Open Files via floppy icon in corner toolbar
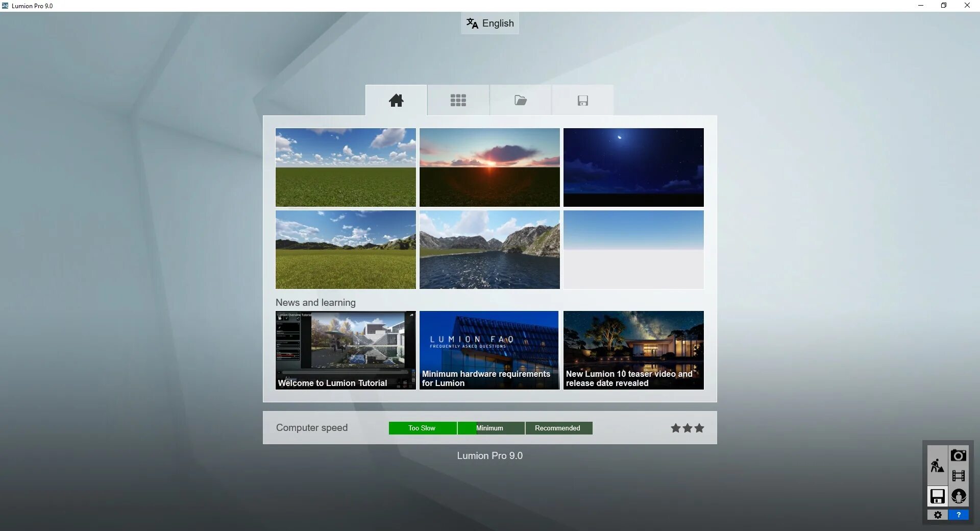Screen dimensions: 980x531 pyautogui.click(x=937, y=496)
